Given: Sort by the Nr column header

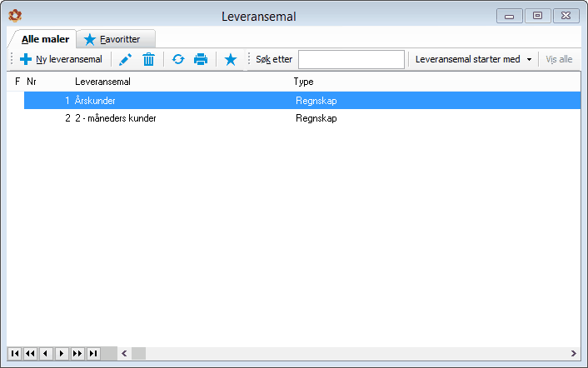Looking at the screenshot, I should click(32, 82).
